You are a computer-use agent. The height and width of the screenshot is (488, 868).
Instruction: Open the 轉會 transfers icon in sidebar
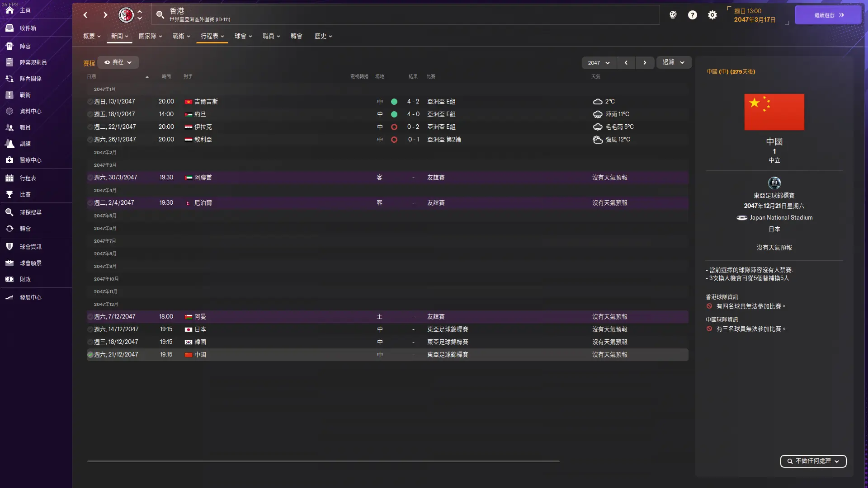click(x=9, y=229)
